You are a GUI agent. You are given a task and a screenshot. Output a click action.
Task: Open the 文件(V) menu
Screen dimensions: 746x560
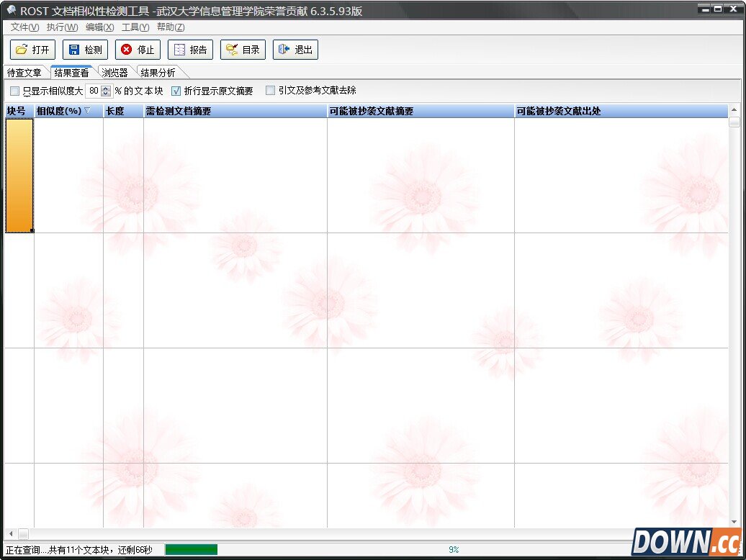tap(24, 27)
